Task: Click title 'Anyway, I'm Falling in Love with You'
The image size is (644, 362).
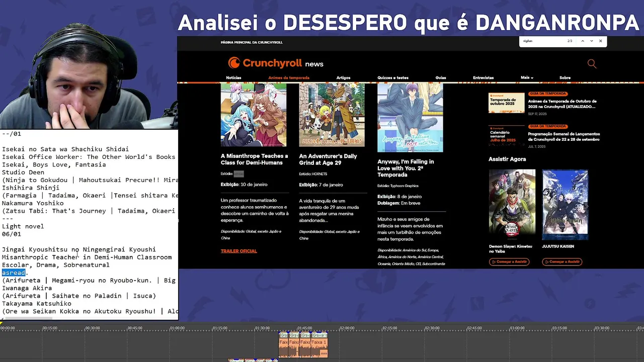Action: [406, 168]
